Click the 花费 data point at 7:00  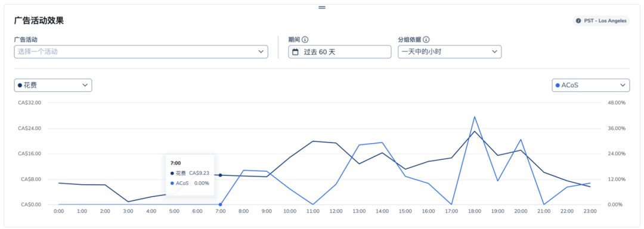coord(220,175)
